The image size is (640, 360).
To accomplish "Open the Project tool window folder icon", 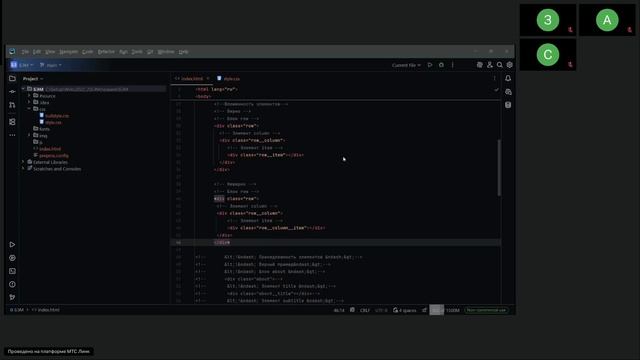I will click(x=12, y=78).
